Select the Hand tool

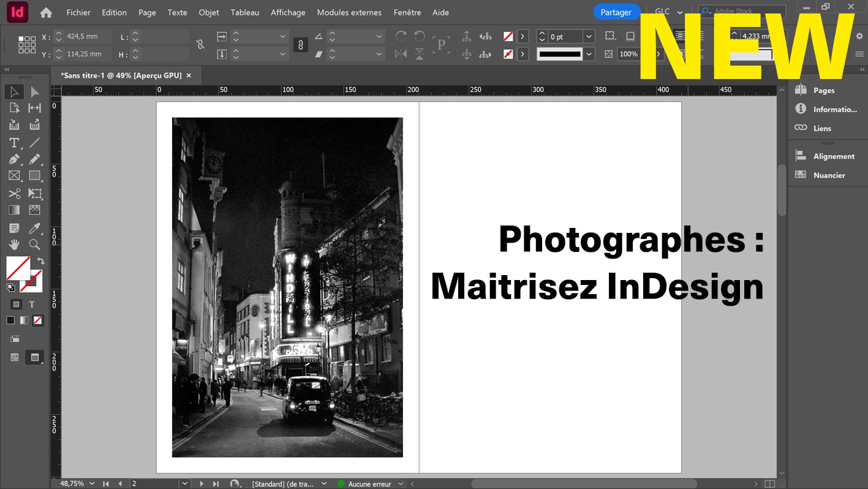click(14, 245)
